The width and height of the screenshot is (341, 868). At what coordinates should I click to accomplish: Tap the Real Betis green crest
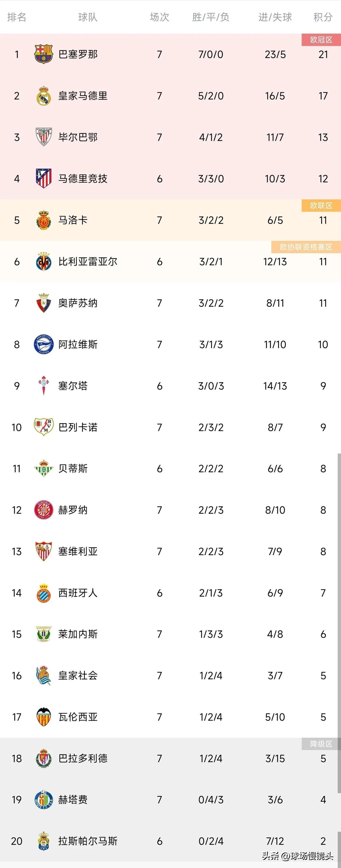point(43,468)
